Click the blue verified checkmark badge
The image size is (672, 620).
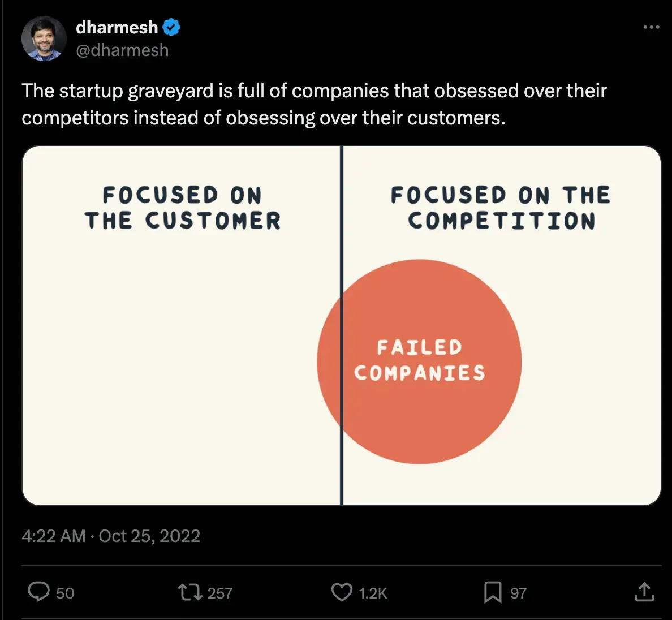point(171,27)
